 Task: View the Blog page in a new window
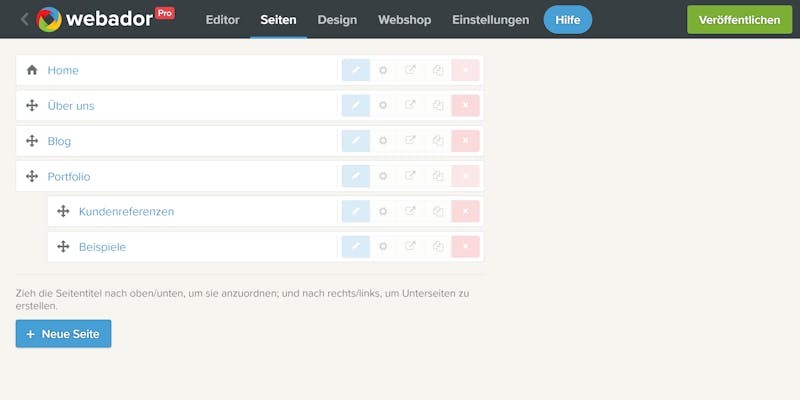coord(410,141)
